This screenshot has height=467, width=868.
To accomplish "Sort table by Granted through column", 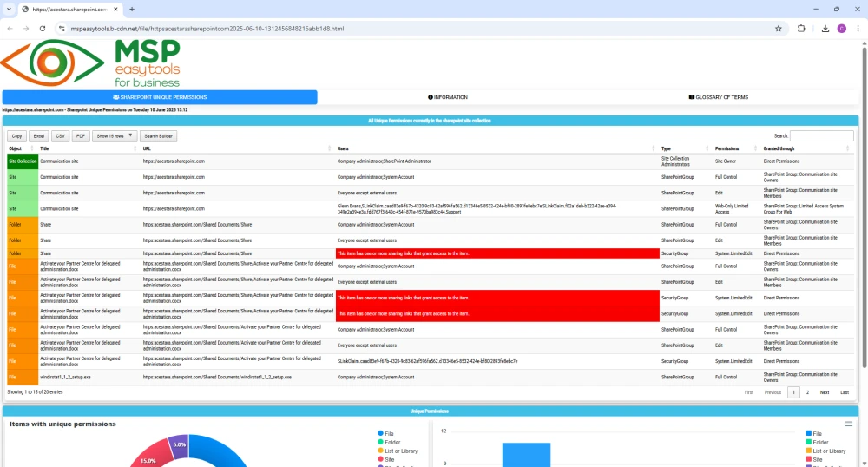I will pyautogui.click(x=807, y=148).
